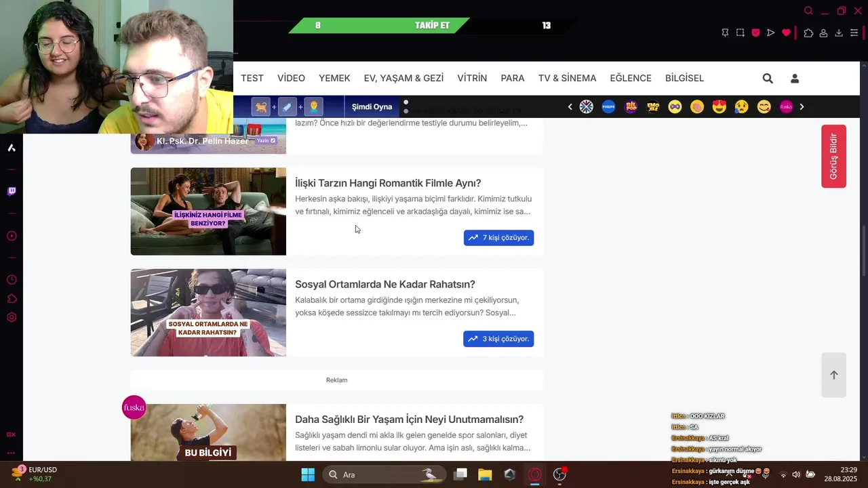The width and height of the screenshot is (868, 488).
Task: Open the Aria AI icon in sidebar
Action: click(12, 148)
